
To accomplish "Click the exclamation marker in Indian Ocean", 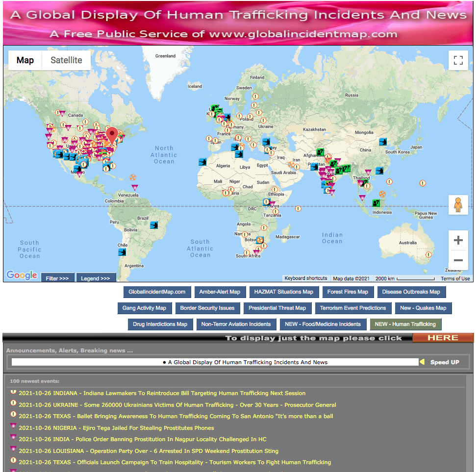I will point(298,208).
